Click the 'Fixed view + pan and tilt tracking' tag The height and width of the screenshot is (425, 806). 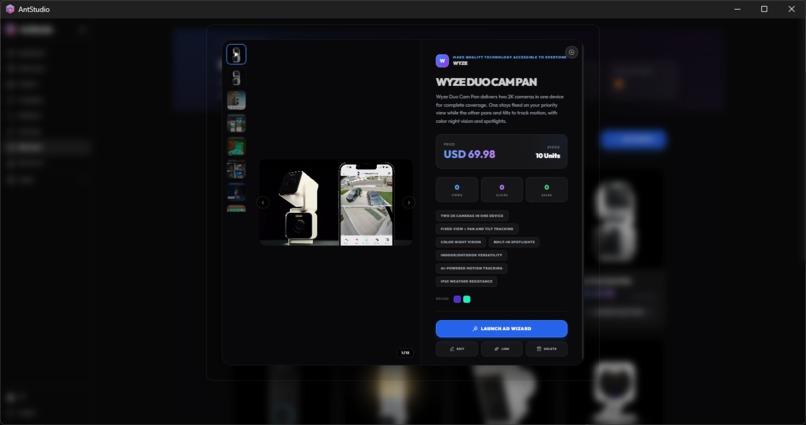click(x=477, y=229)
